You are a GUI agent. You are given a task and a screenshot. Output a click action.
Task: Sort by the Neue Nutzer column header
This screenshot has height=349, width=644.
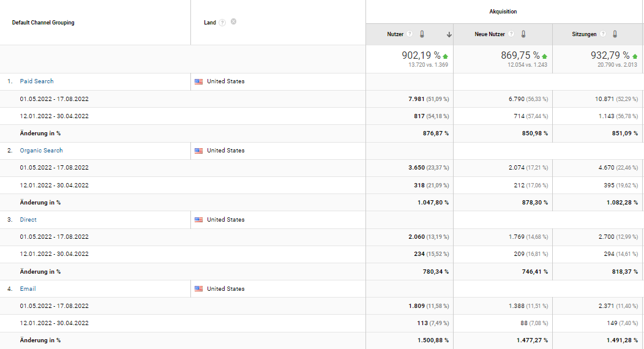pyautogui.click(x=490, y=34)
